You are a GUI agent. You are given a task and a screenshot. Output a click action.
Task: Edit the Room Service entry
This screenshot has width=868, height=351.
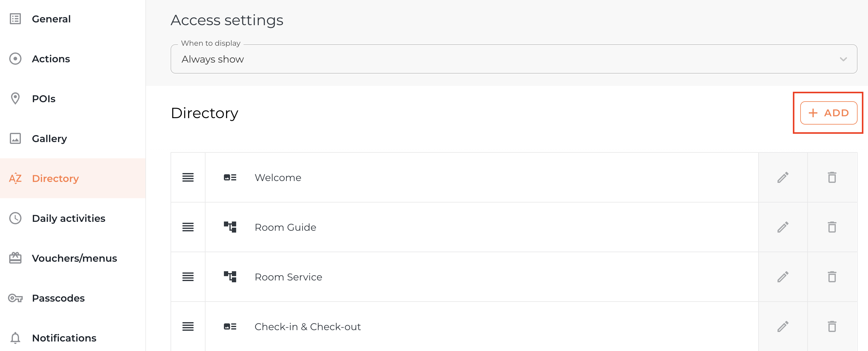click(782, 277)
